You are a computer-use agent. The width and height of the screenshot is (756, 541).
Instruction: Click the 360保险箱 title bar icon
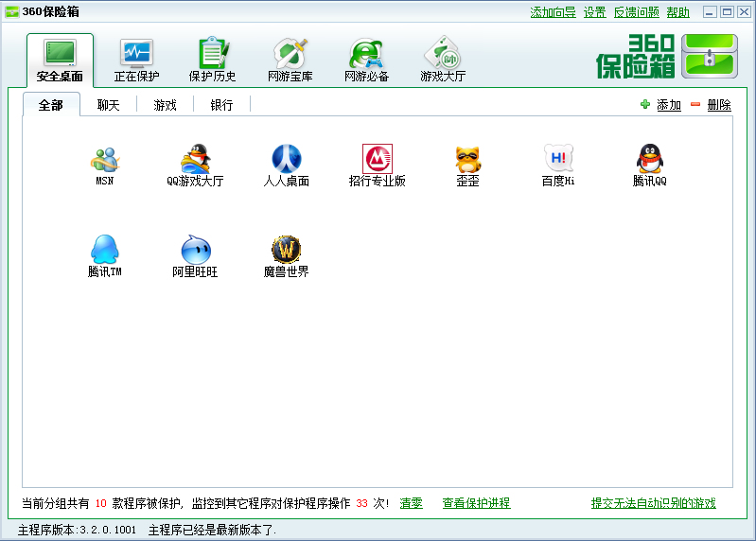click(x=11, y=11)
